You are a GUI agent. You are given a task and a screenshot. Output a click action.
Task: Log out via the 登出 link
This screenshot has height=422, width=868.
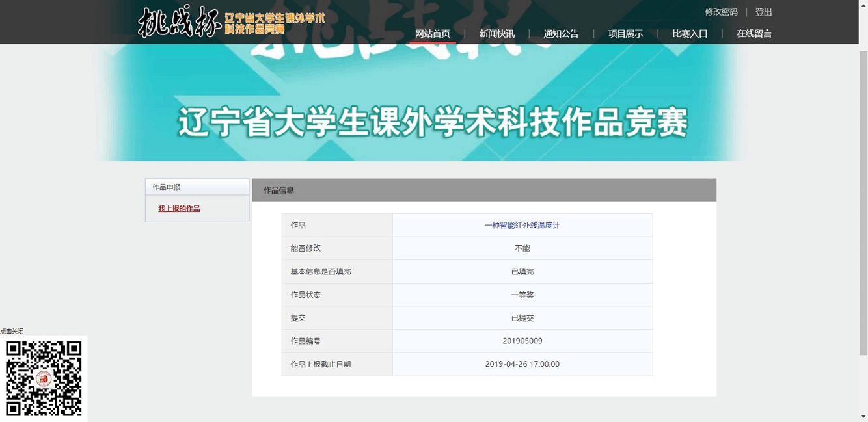tap(763, 12)
